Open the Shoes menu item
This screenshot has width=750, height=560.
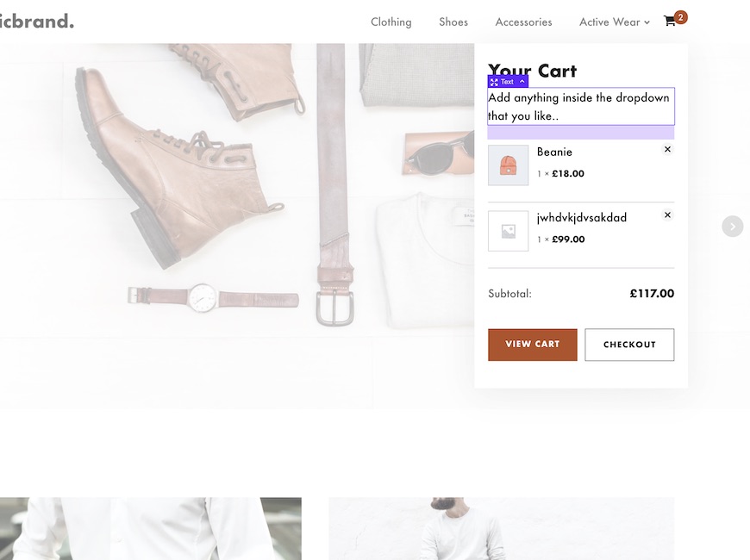tap(453, 22)
